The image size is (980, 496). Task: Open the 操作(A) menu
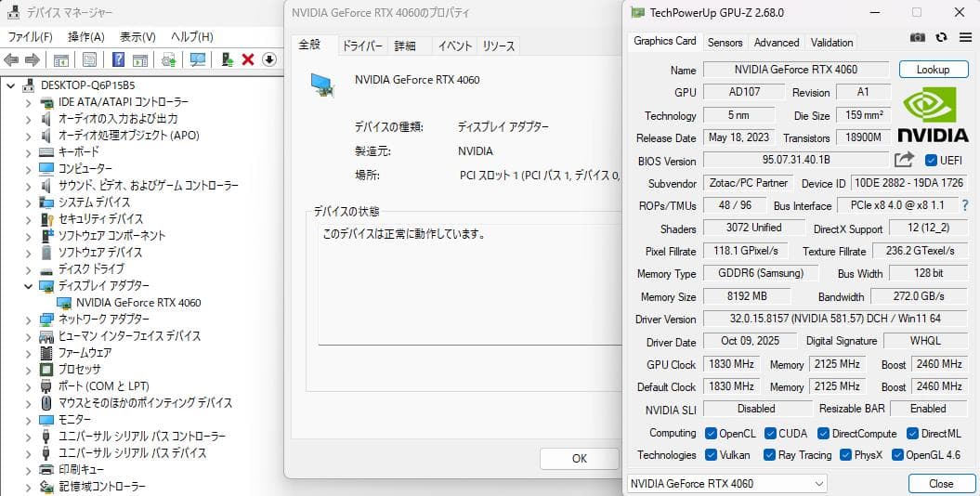click(x=86, y=37)
